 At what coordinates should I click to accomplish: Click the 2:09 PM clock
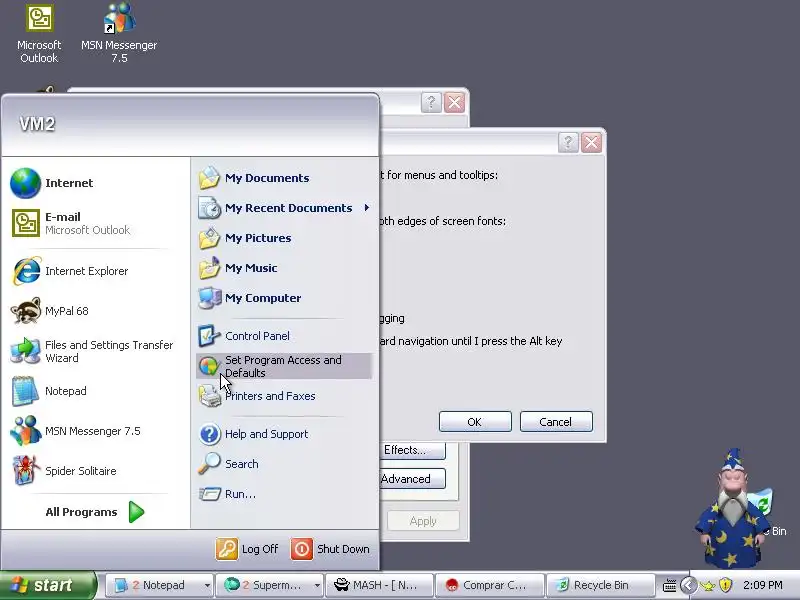763,585
